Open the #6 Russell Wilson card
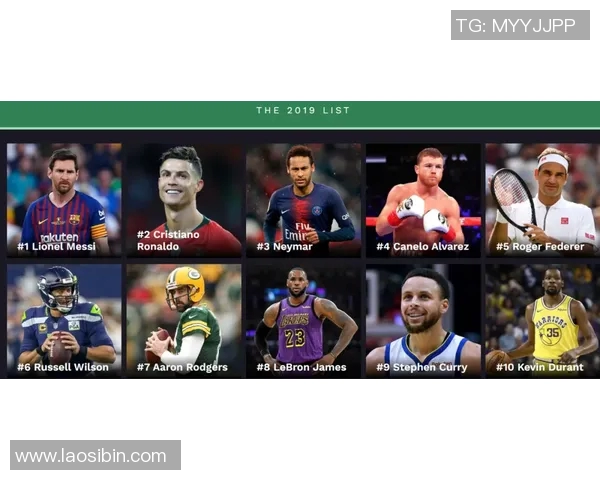The width and height of the screenshot is (600, 480). tap(64, 320)
